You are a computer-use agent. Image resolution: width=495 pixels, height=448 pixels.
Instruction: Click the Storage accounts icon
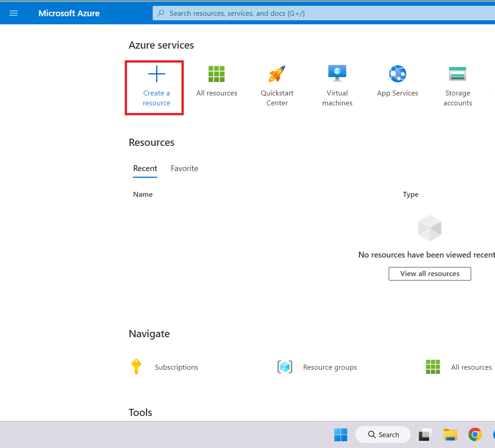(458, 74)
